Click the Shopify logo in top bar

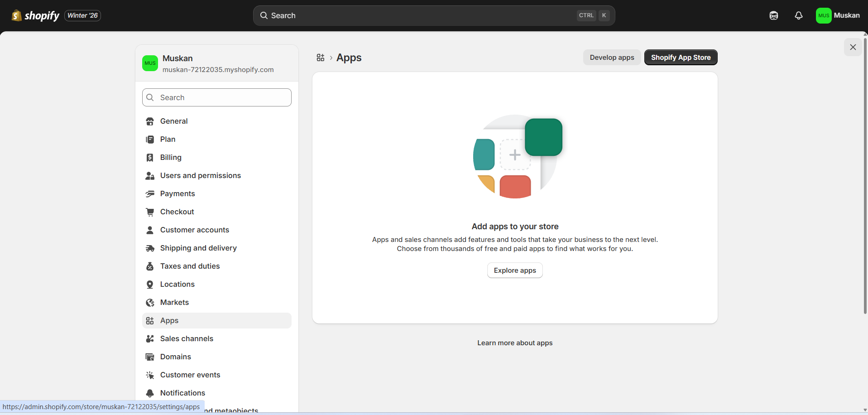point(35,15)
